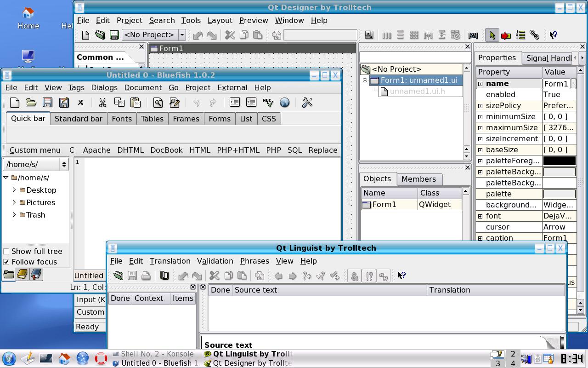Open phrase book icon in Qt Linguist toolbar

pos(164,276)
